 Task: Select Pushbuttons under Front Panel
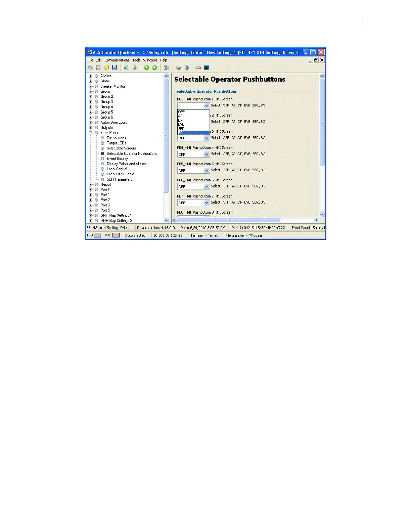pyautogui.click(x=116, y=138)
